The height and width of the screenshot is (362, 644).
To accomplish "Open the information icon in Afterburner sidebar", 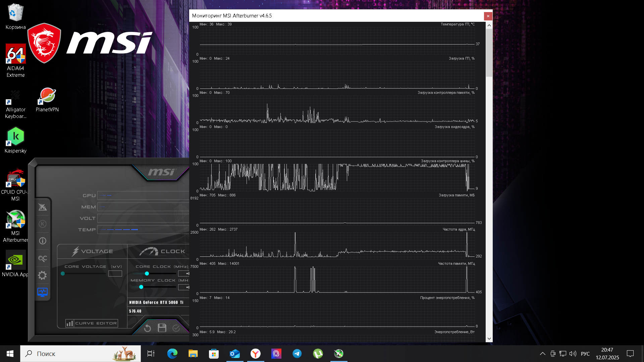I will click(x=43, y=241).
